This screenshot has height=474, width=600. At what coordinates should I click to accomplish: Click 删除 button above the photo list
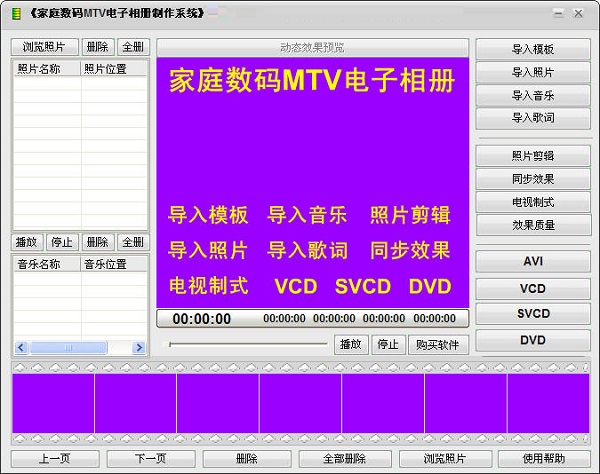click(x=98, y=47)
